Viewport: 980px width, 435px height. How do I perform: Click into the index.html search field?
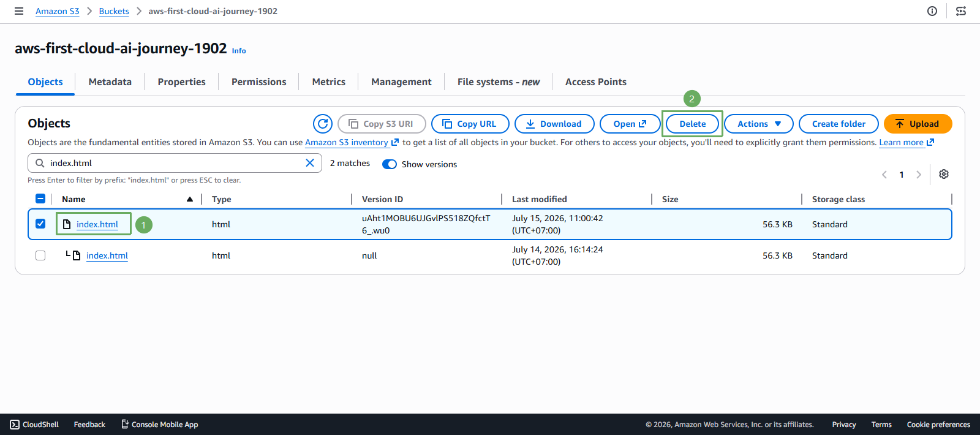pos(175,163)
